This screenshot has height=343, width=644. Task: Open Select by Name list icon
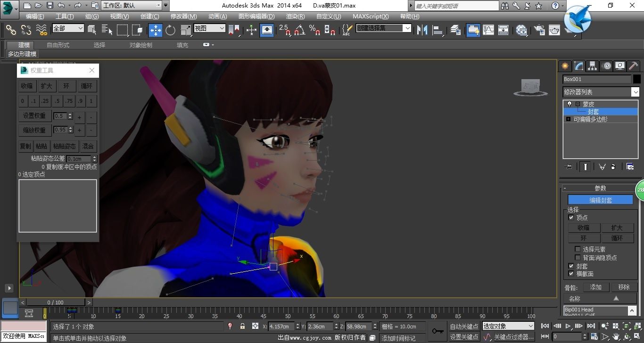pos(107,30)
